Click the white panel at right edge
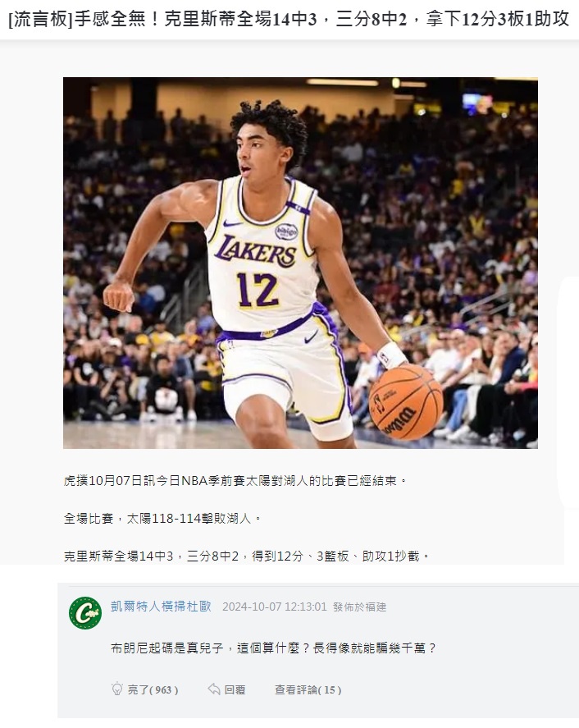 click(x=569, y=390)
